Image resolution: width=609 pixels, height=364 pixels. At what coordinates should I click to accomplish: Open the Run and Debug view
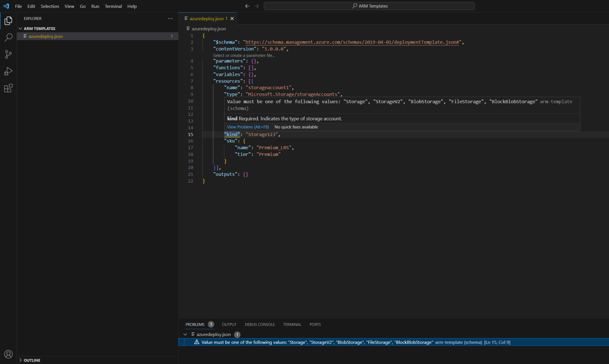point(8,71)
